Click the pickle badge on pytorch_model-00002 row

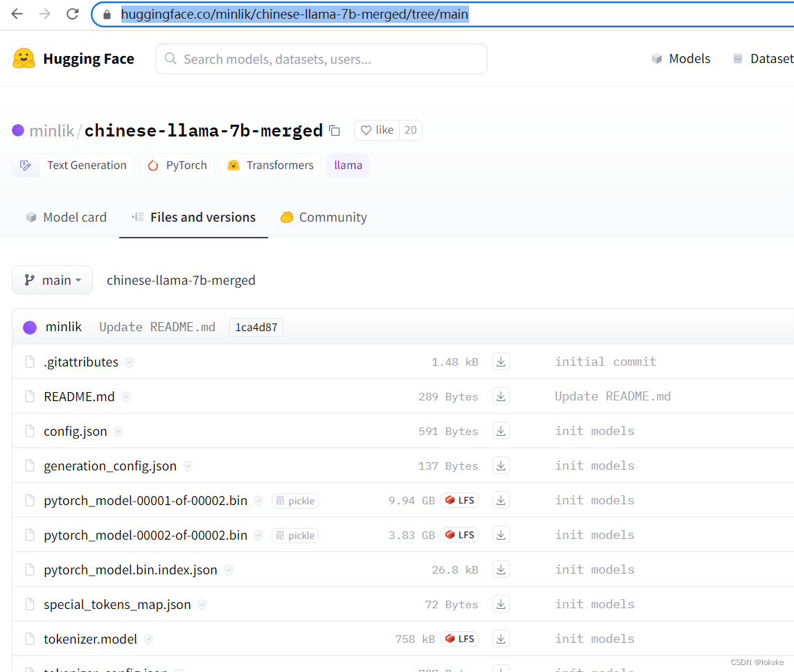295,536
